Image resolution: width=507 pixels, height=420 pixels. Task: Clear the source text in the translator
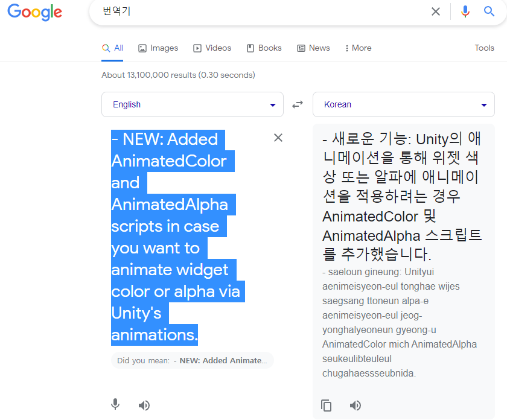pos(278,138)
